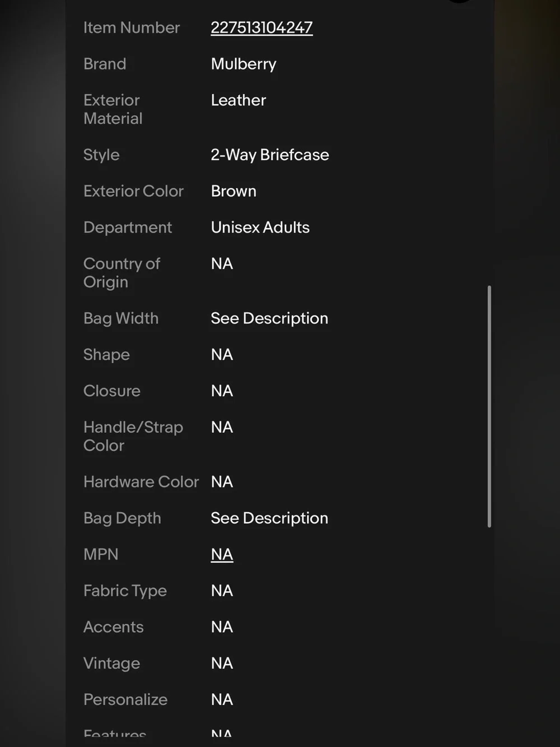Click the Fabric Type label
This screenshot has width=560, height=747.
pos(125,591)
